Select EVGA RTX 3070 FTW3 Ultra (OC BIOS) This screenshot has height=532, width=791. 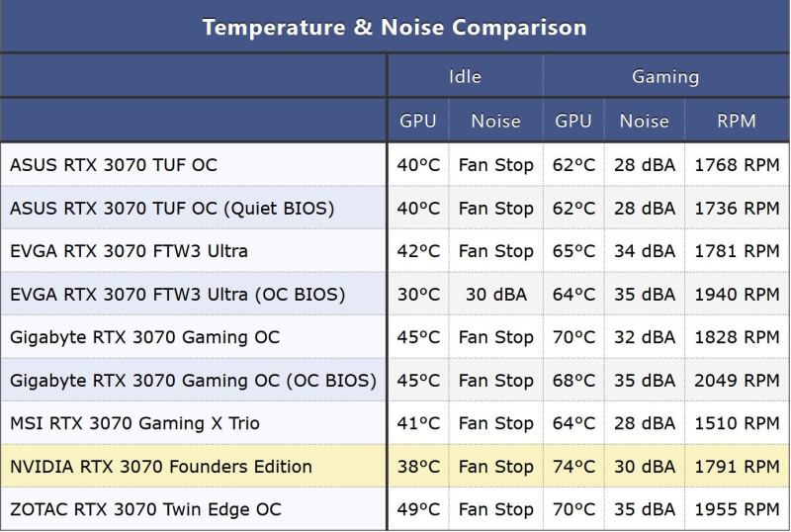(x=178, y=295)
